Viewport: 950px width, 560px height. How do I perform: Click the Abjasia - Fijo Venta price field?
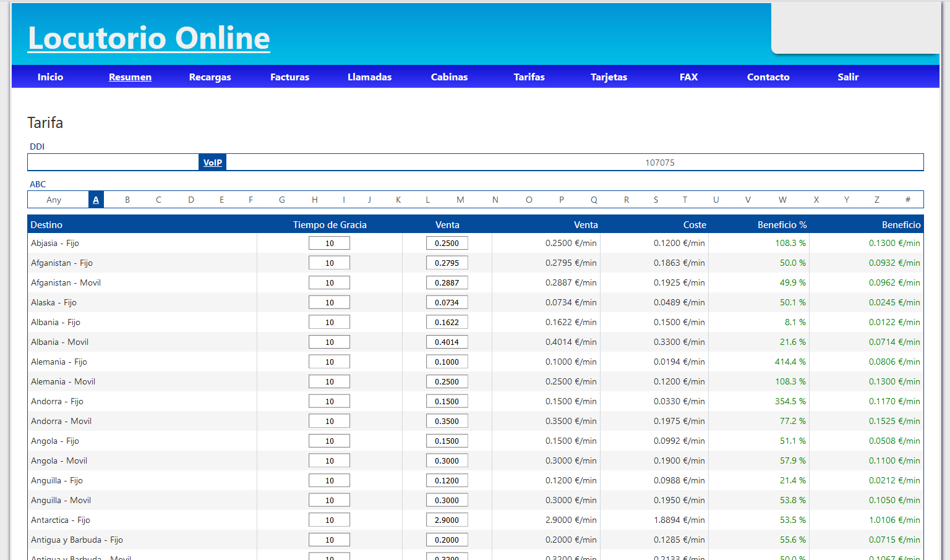tap(447, 243)
